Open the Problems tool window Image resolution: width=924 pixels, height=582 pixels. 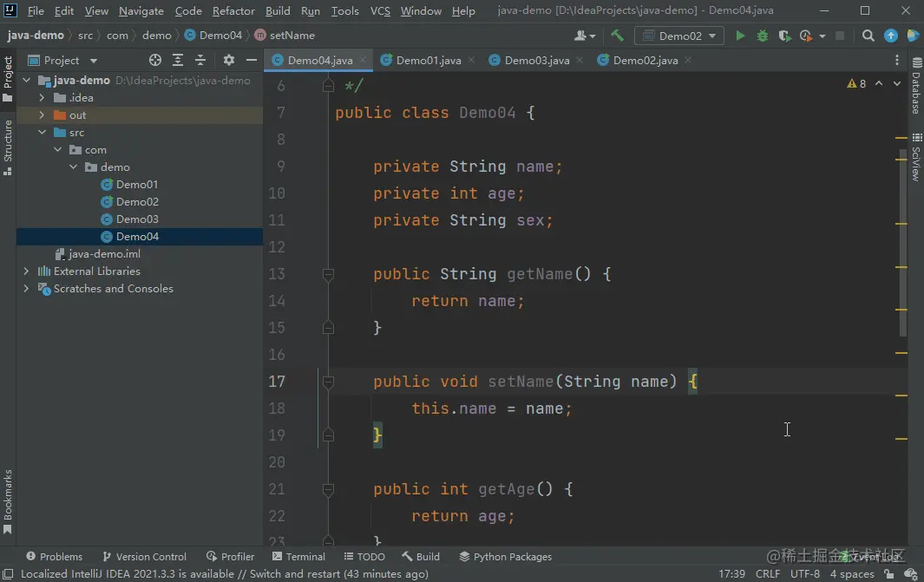click(54, 557)
